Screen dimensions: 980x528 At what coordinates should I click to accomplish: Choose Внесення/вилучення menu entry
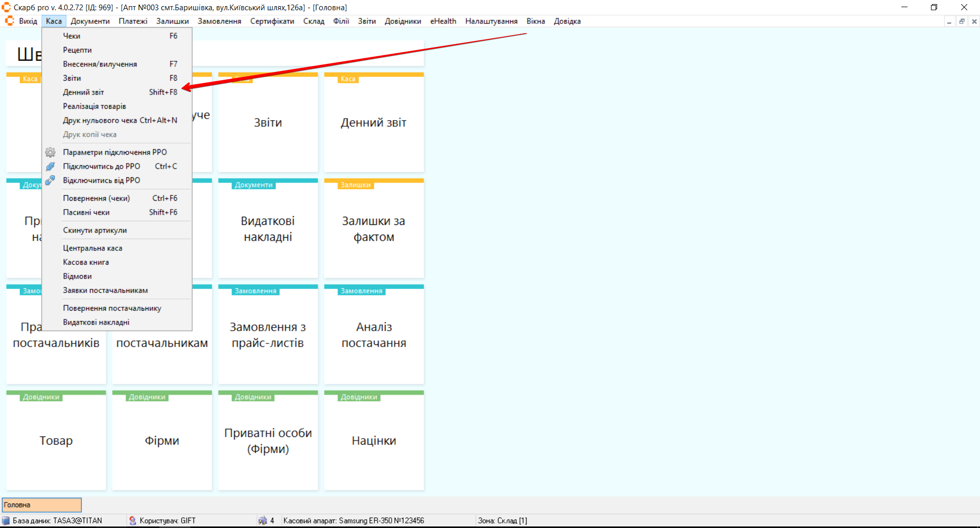point(100,64)
